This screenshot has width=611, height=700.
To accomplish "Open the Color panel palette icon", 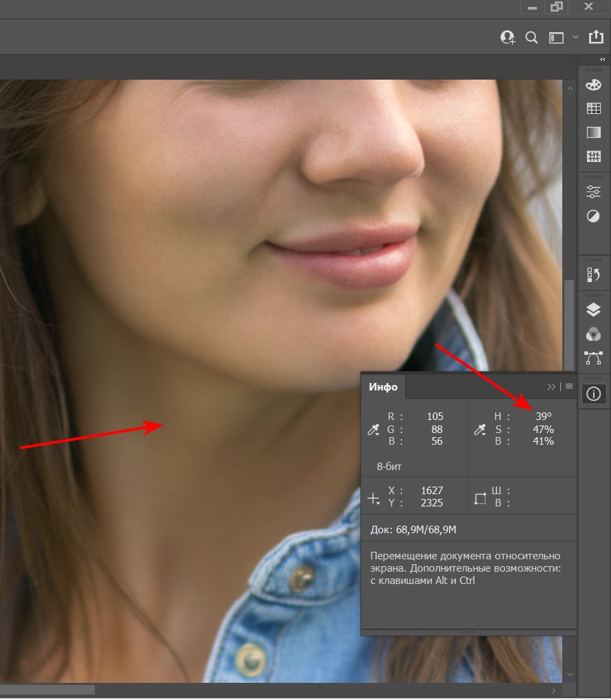I will tap(594, 85).
